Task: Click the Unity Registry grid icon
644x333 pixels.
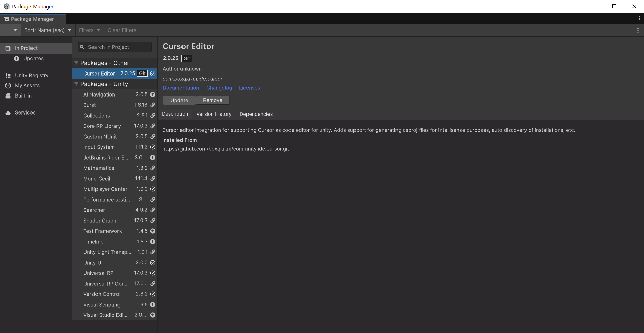Action: (x=8, y=76)
